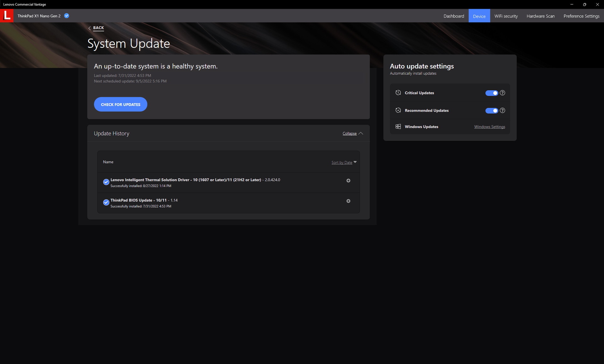The width and height of the screenshot is (604, 364).
Task: Click the Windows Updates logo icon
Action: pyautogui.click(x=398, y=126)
